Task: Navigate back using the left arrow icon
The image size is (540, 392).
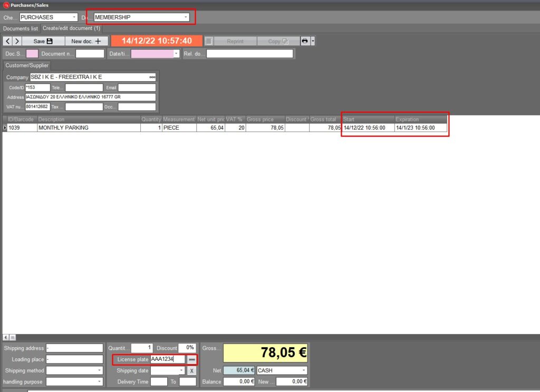Action: pos(7,41)
